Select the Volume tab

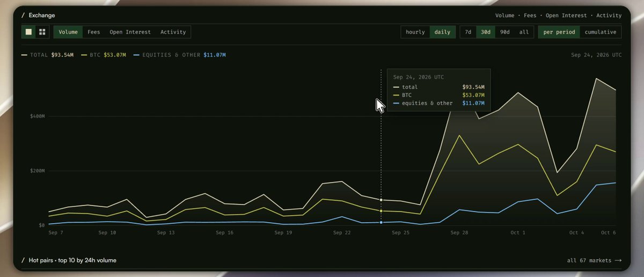tap(68, 32)
